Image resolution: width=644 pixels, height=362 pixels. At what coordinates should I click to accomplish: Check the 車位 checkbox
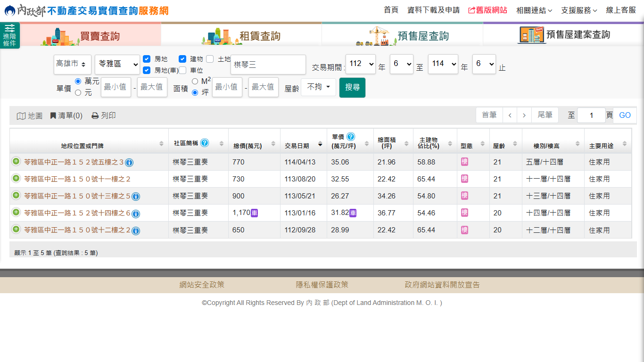[182, 70]
